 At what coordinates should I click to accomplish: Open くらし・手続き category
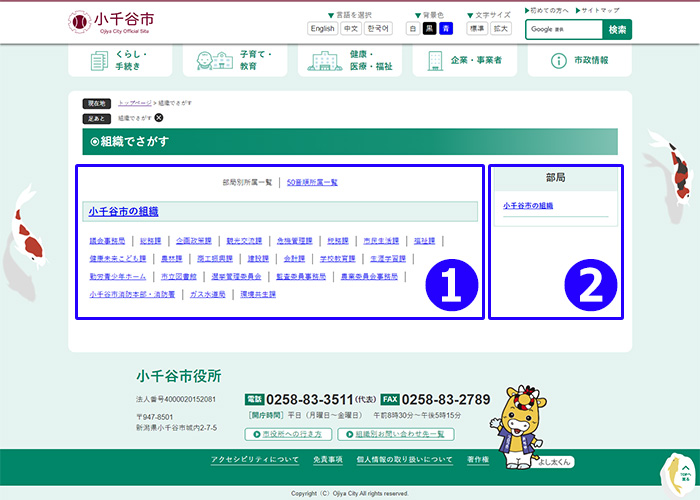(120, 60)
